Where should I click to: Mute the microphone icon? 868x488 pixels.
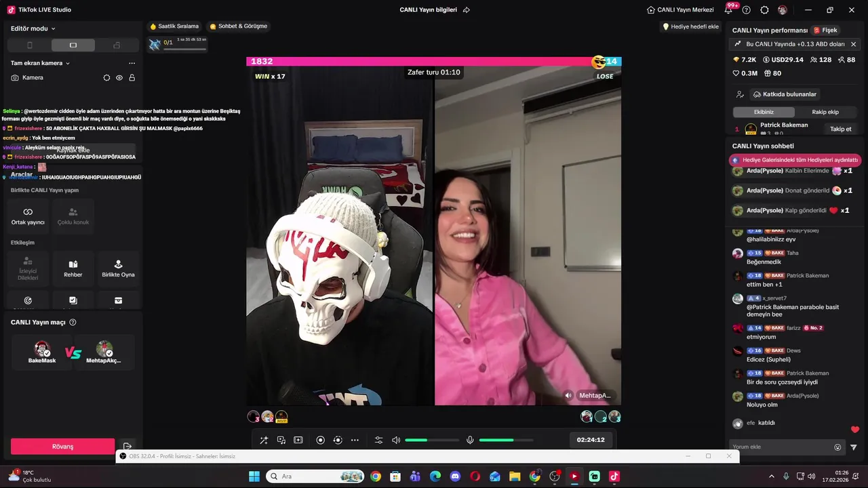tap(470, 440)
